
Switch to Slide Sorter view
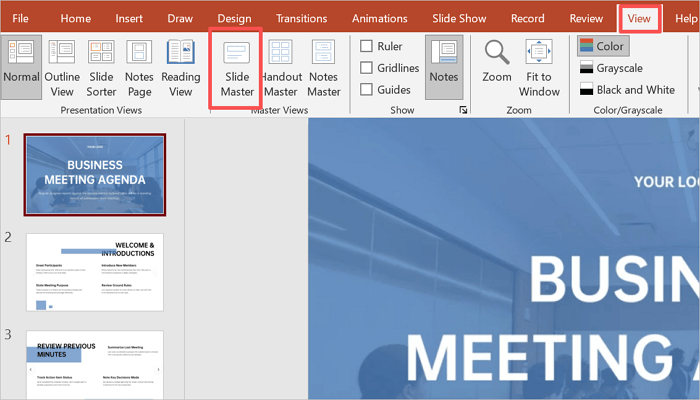(x=101, y=68)
